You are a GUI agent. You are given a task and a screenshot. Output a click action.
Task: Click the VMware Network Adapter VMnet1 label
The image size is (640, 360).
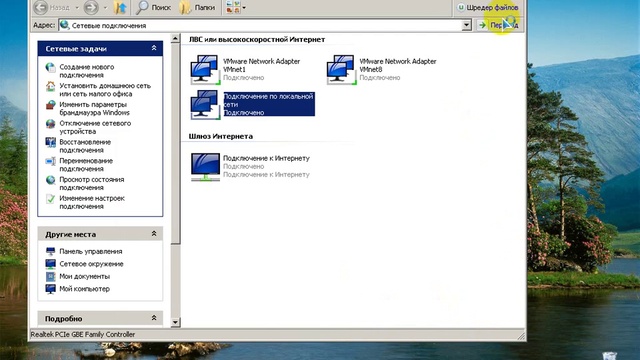tap(261, 65)
